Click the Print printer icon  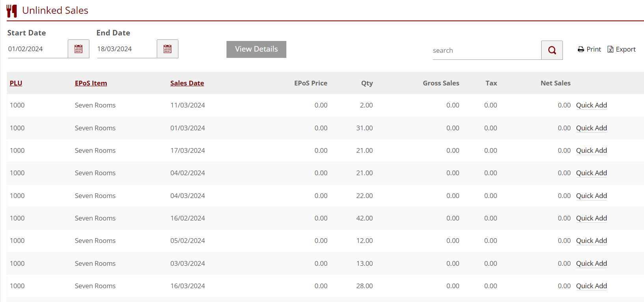click(x=581, y=50)
